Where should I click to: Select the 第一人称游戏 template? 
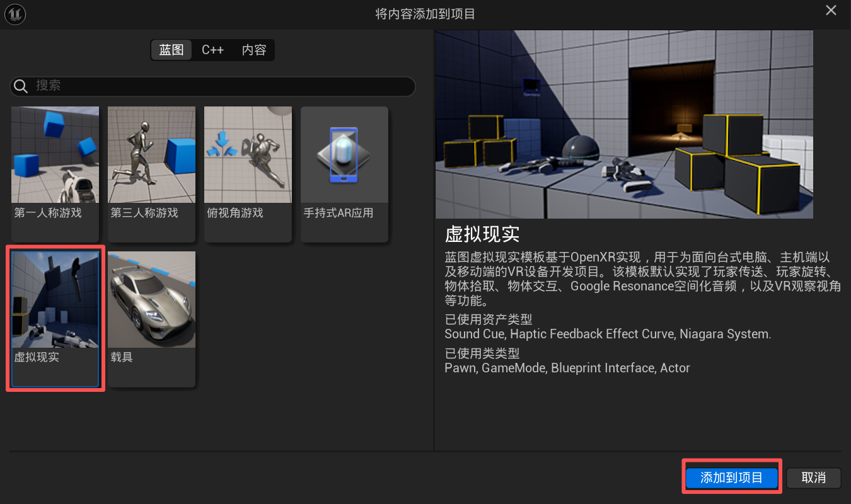pos(55,164)
